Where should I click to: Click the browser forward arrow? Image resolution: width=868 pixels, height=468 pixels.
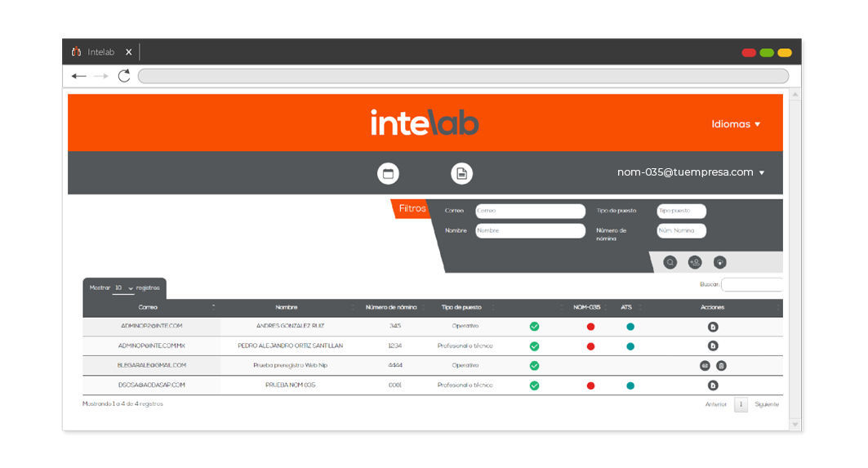(100, 76)
